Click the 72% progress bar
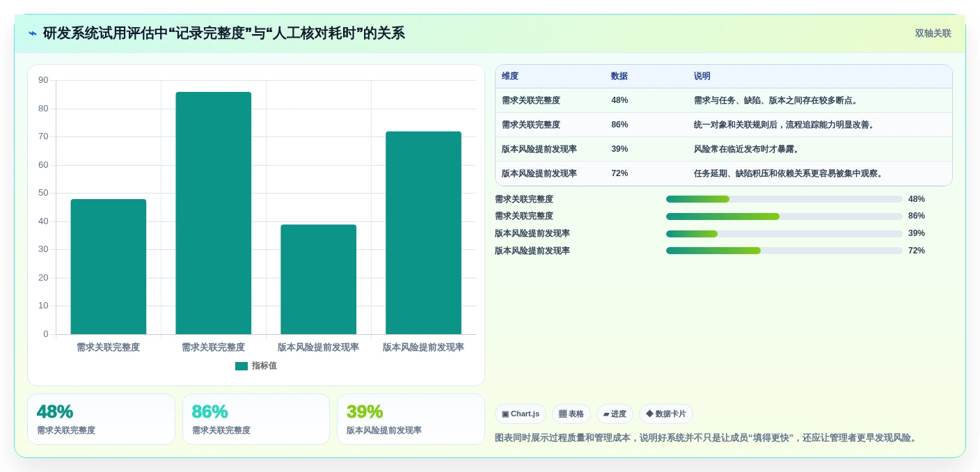The height and width of the screenshot is (472, 980). point(784,251)
